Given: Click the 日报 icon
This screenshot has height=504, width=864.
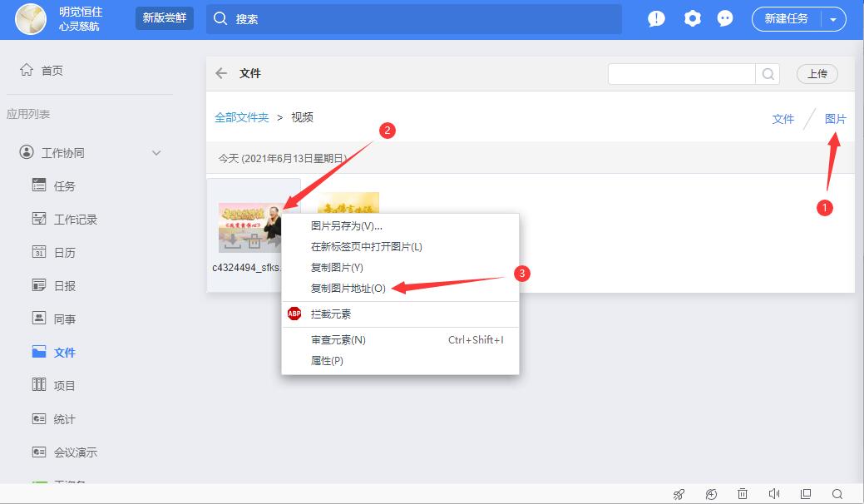Looking at the screenshot, I should [38, 285].
